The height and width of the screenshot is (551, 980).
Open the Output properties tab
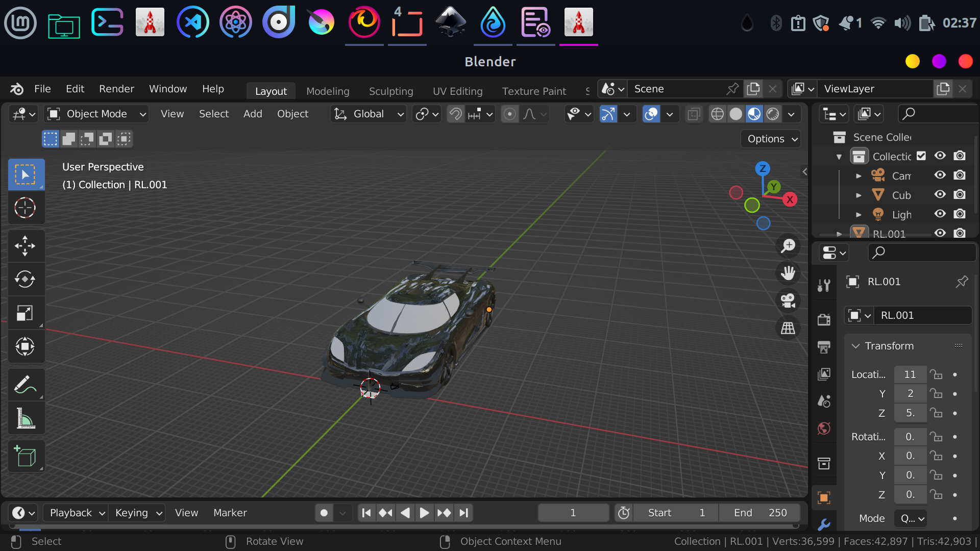point(824,347)
